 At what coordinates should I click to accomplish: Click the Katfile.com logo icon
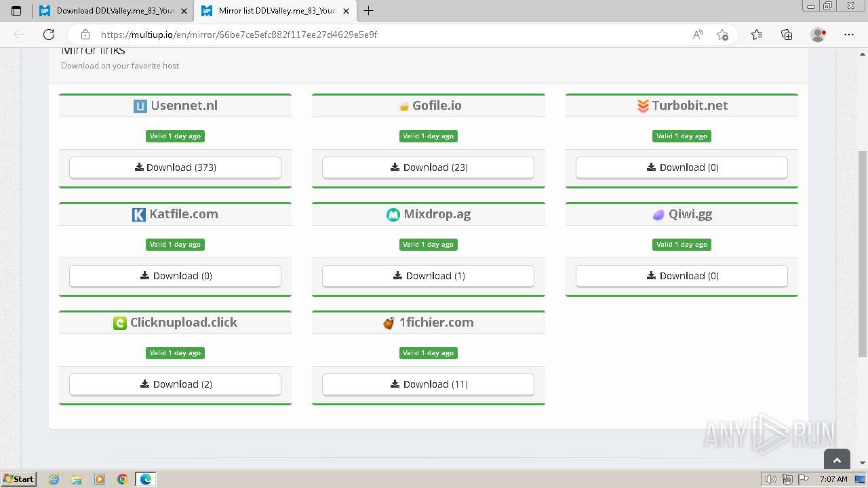click(x=138, y=214)
